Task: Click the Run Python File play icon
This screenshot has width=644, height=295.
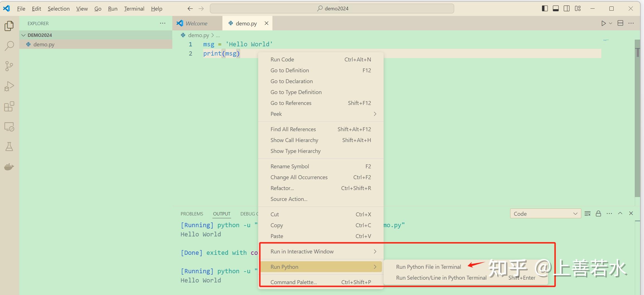Action: pyautogui.click(x=604, y=23)
